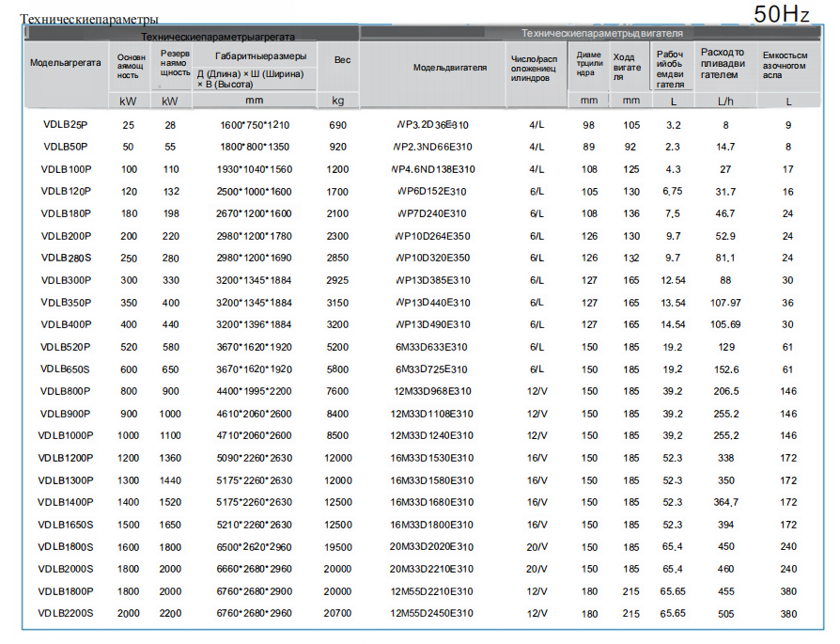Click fuel consumption value '364.7'
Image resolution: width=840 pixels, height=644 pixels.
click(726, 502)
